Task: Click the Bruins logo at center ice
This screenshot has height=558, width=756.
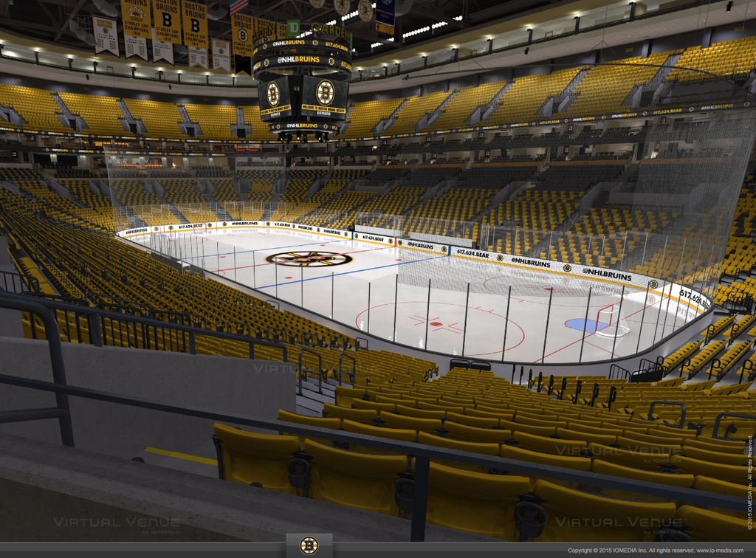Action: (309, 258)
